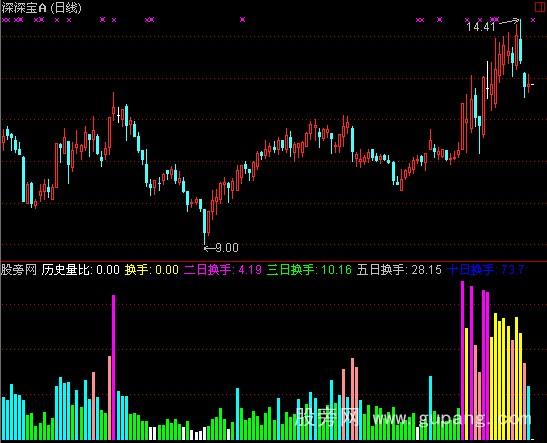The height and width of the screenshot is (443, 547).
Task: Select the 14.41 high price label
Action: pyautogui.click(x=481, y=27)
